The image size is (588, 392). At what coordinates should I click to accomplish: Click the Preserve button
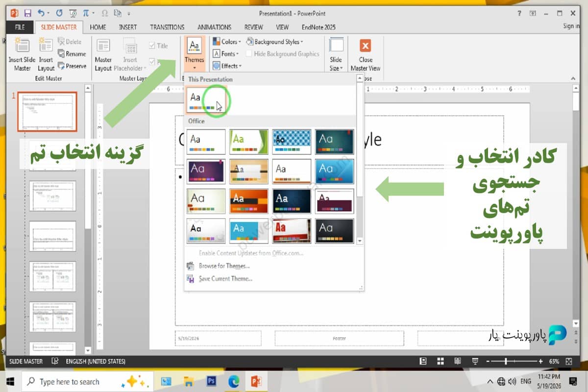click(x=72, y=66)
